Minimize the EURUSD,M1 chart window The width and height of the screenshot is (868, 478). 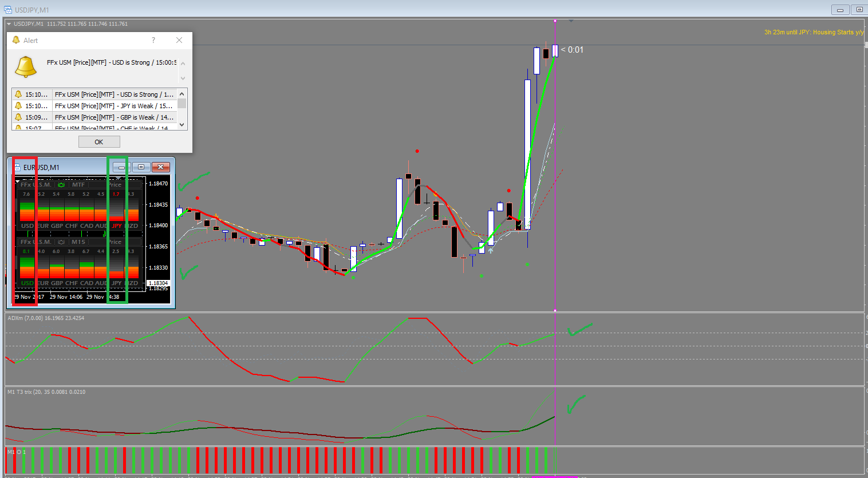pos(121,167)
